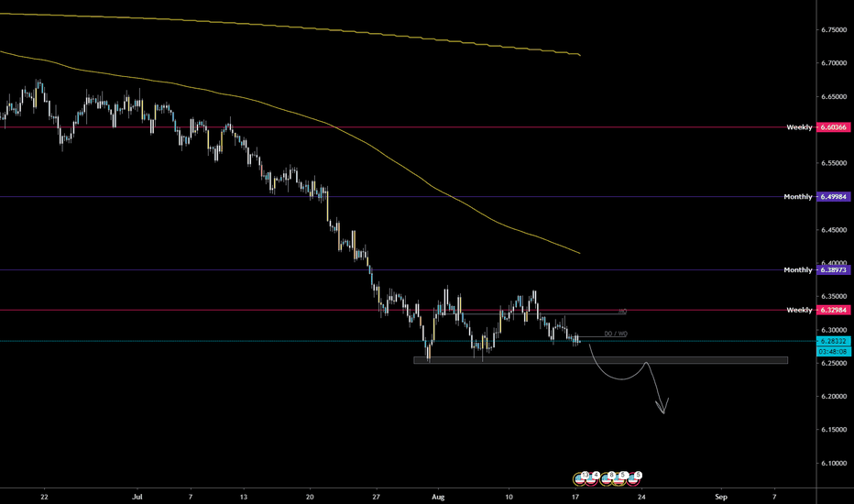The height and width of the screenshot is (504, 854).
Task: Select the DO / WO level label
Action: pyautogui.click(x=616, y=334)
